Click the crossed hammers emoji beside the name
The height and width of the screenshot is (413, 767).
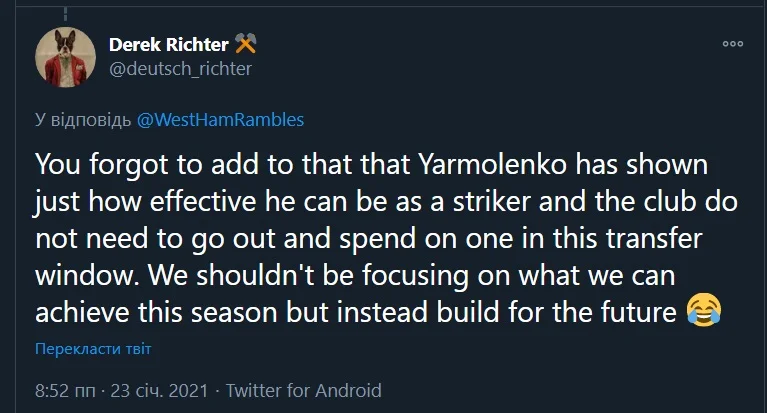click(x=246, y=45)
